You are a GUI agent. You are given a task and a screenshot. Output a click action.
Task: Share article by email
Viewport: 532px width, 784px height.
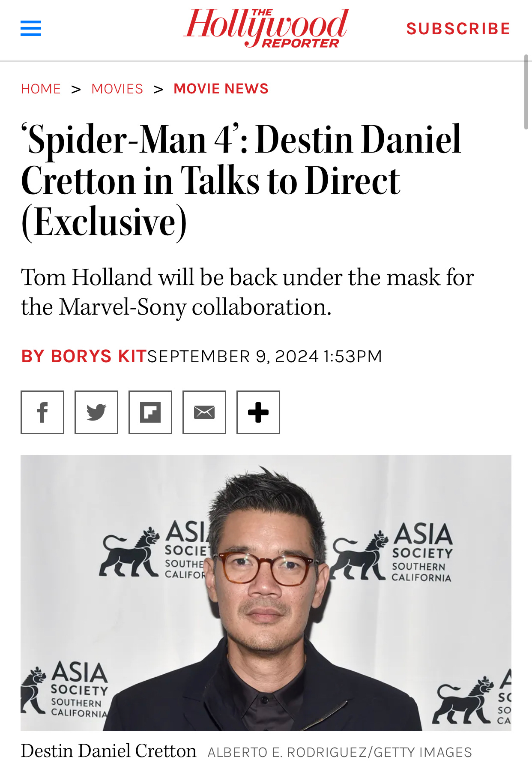(x=204, y=412)
